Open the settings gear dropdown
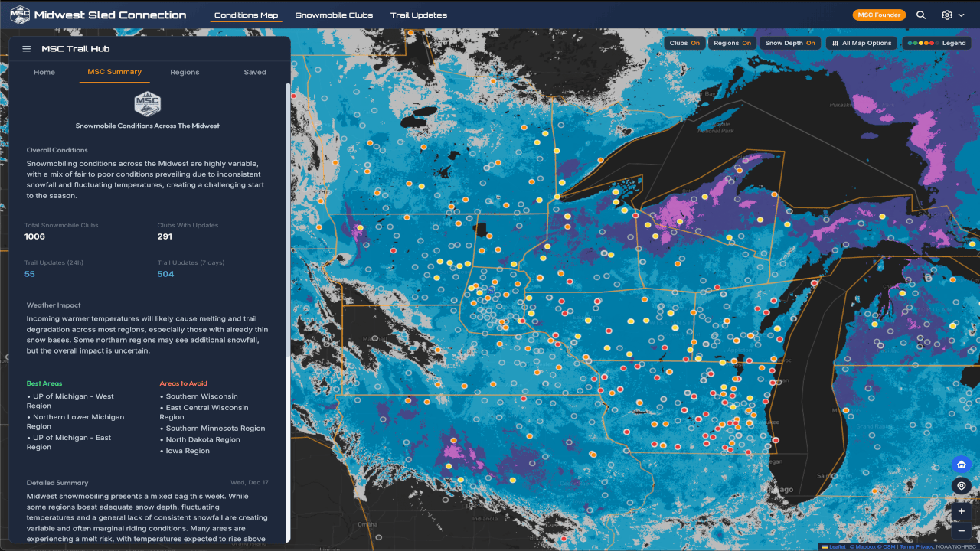The height and width of the screenshot is (551, 980). [953, 15]
